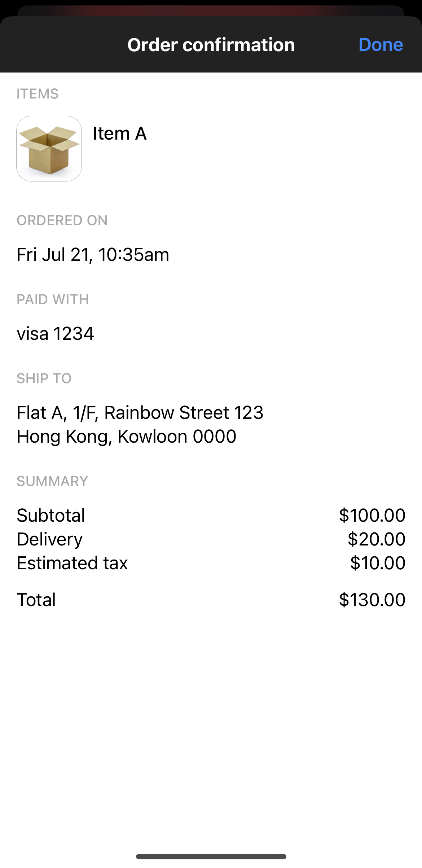Tap the Done button

click(x=381, y=45)
